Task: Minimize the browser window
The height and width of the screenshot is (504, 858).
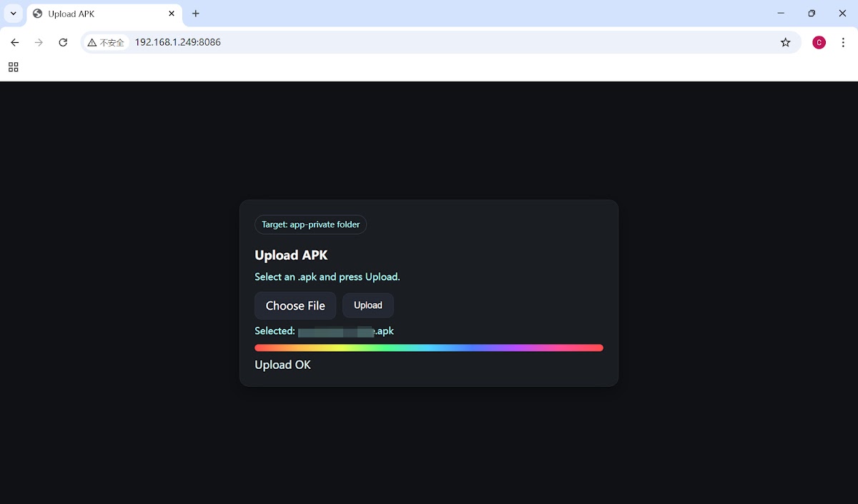Action: pyautogui.click(x=780, y=14)
